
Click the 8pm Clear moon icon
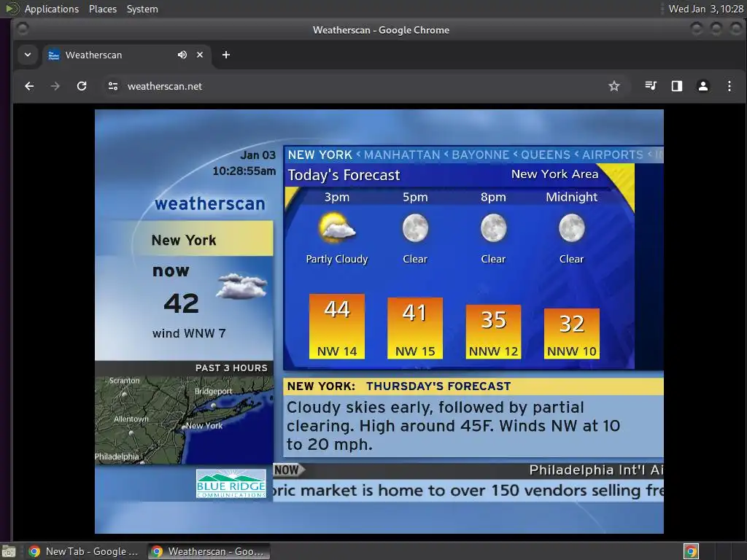493,228
